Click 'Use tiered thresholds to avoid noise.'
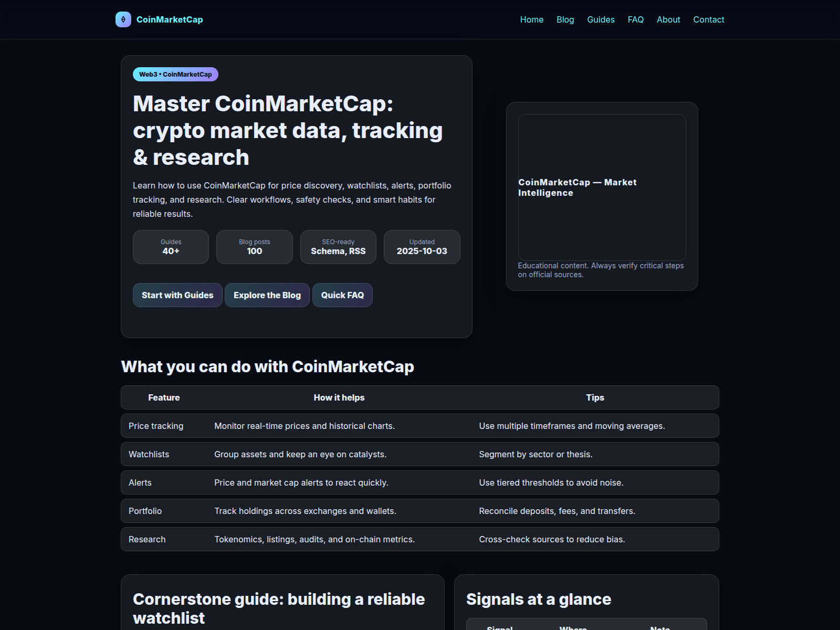 coord(551,482)
